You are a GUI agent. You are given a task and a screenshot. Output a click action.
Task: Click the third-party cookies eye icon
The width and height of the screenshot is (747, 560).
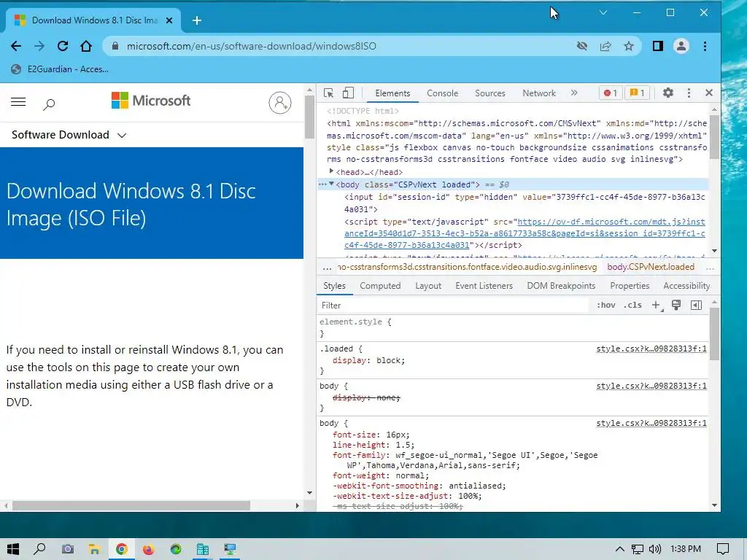tap(581, 46)
